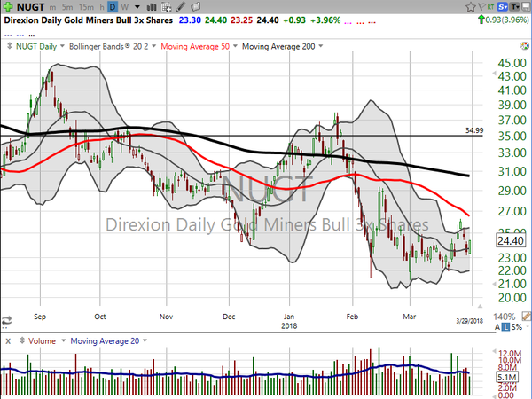This screenshot has width=532, height=399.
Task: Click the open price 23.30
Action: point(190,20)
